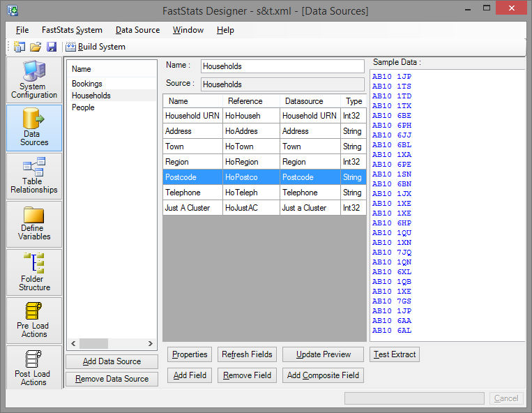Click the horizontal scrollbar thumb in source list
The height and width of the screenshot is (413, 532).
pos(93,343)
